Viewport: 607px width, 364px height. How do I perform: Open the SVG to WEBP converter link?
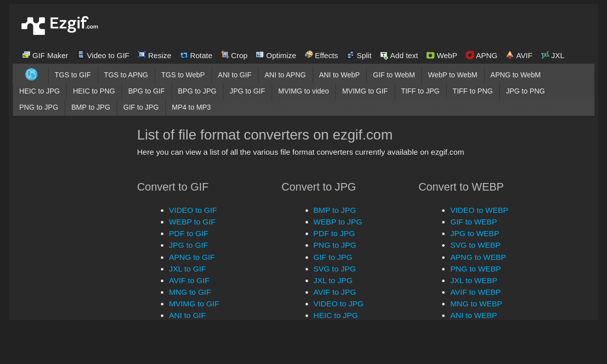[475, 245]
